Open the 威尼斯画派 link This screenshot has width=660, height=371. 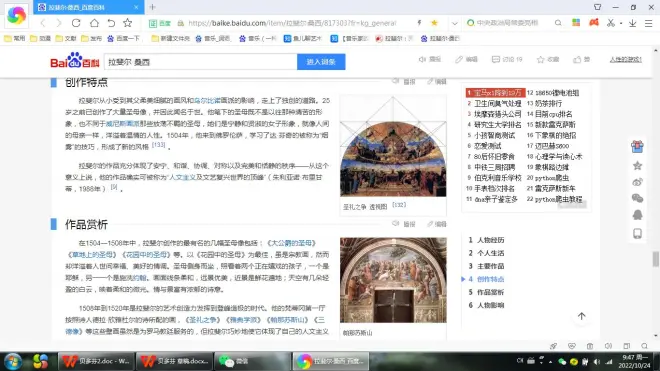(x=122, y=124)
